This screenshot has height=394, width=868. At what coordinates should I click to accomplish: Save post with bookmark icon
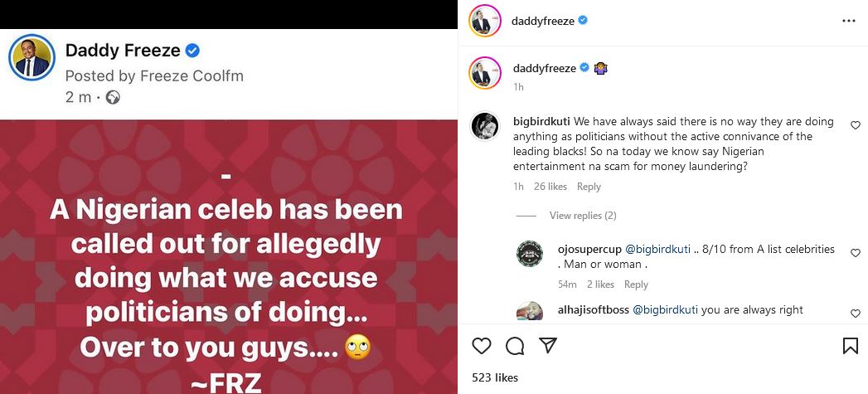[850, 346]
